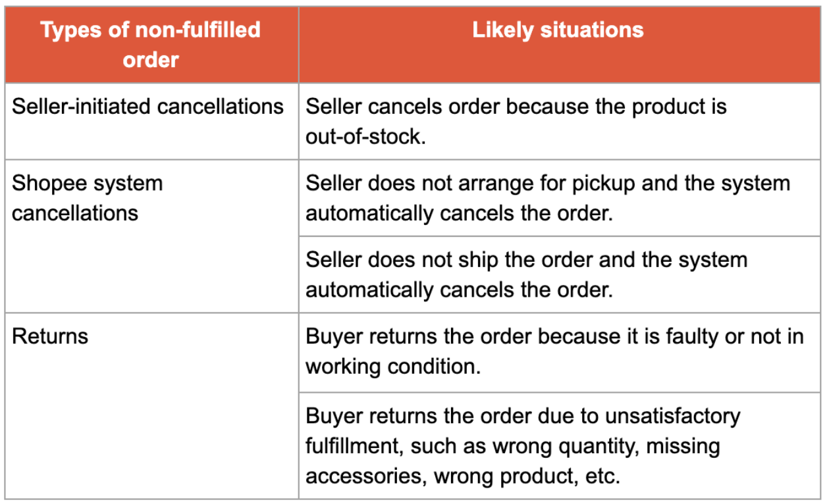This screenshot has width=827, height=504.
Task: Select the 'Shopee system cancellations' cell
Action: coord(88,198)
